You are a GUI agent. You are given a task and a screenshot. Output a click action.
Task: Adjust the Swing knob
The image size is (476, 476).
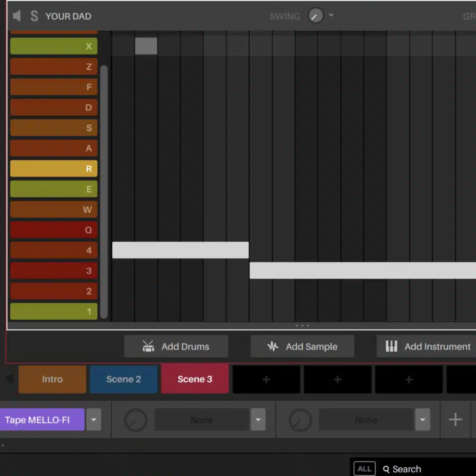(x=316, y=15)
